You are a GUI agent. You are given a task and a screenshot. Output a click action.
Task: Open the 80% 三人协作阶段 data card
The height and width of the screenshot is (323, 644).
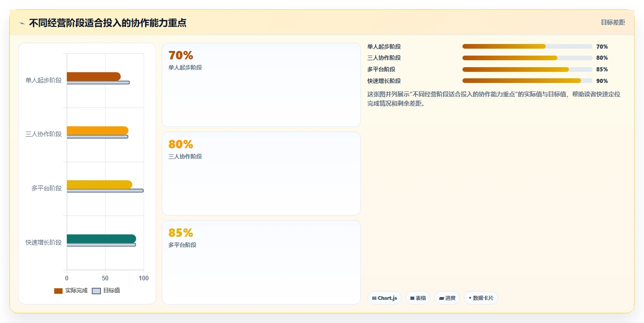(x=261, y=174)
